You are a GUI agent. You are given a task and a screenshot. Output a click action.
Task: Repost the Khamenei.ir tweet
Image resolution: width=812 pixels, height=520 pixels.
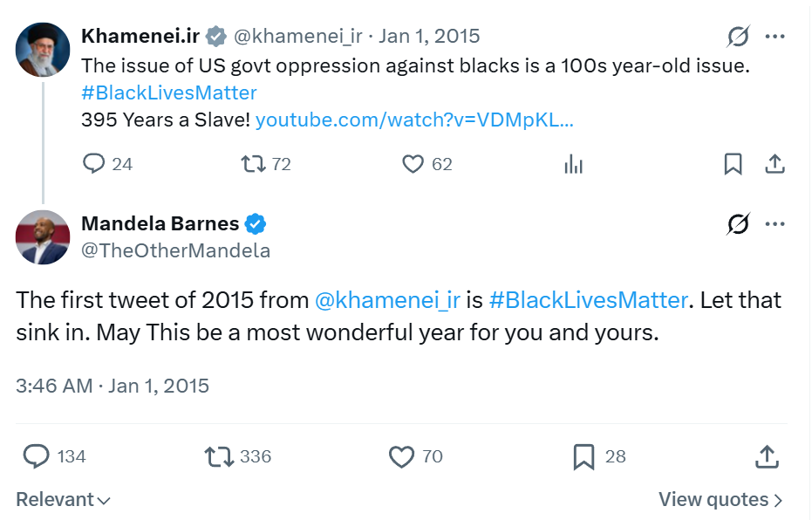coord(254,164)
